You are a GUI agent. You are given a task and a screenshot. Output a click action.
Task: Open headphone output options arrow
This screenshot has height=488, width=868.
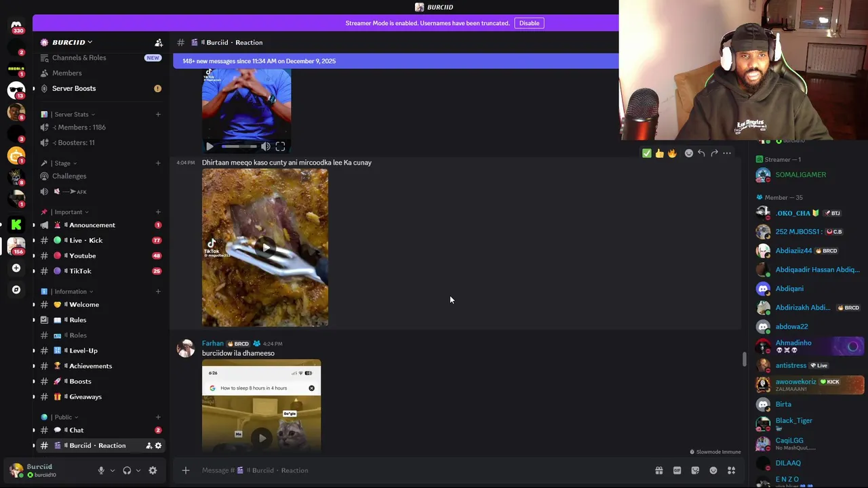click(x=138, y=470)
